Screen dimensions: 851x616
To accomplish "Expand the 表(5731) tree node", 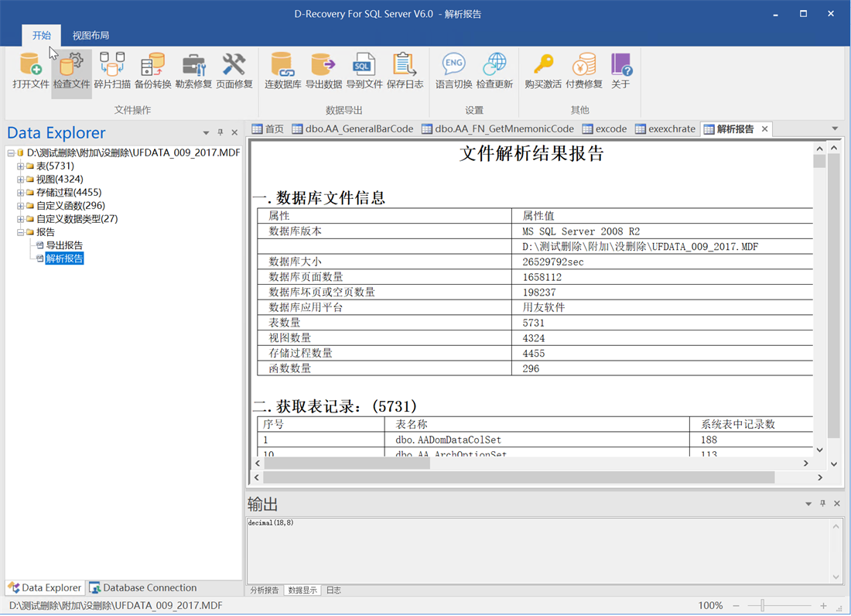I will [x=21, y=166].
